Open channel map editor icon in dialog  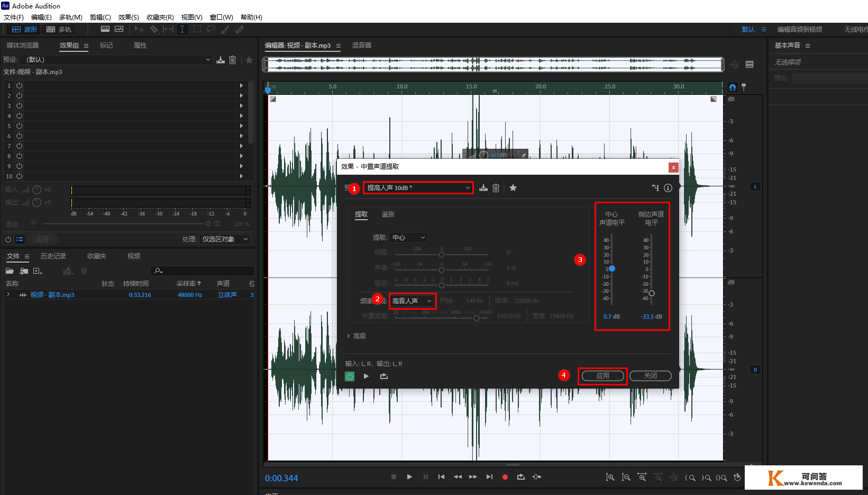[x=655, y=188]
